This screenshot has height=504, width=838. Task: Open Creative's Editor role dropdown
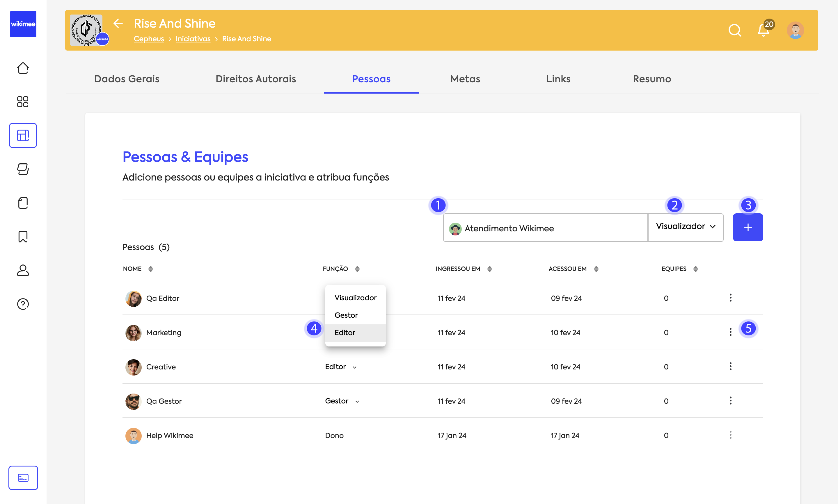(341, 367)
